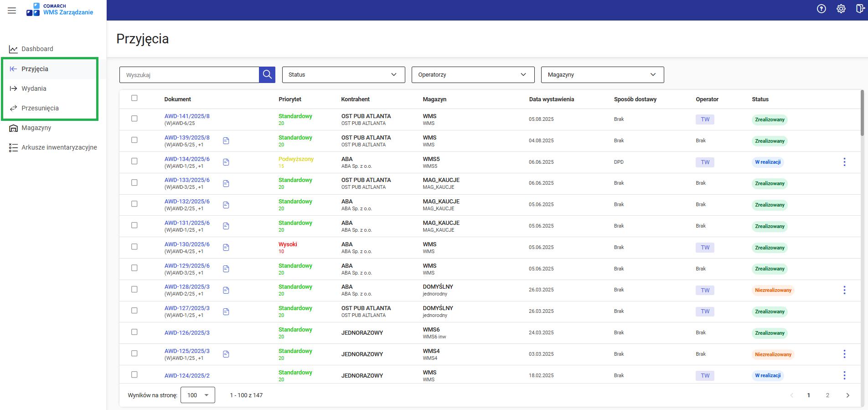The width and height of the screenshot is (868, 410).
Task: Open the hamburger navigation menu
Action: coord(12,10)
